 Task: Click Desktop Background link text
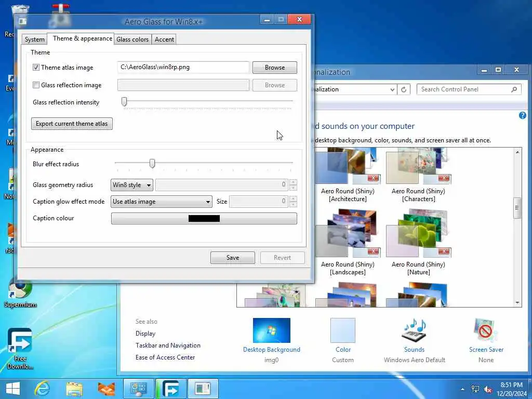271,350
